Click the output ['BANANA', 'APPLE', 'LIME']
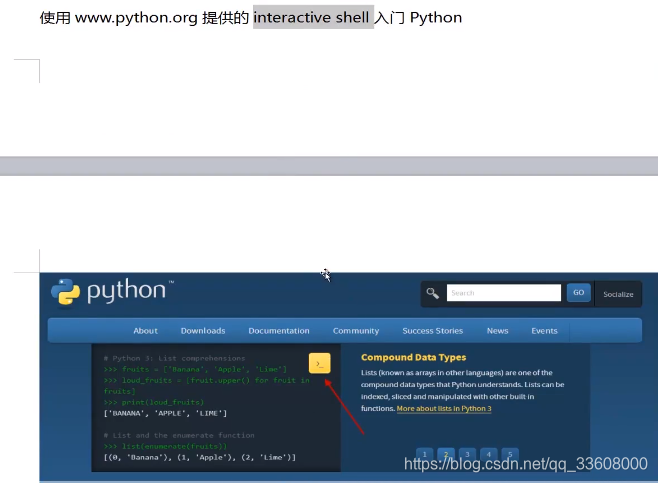This screenshot has width=658, height=483. [x=165, y=413]
